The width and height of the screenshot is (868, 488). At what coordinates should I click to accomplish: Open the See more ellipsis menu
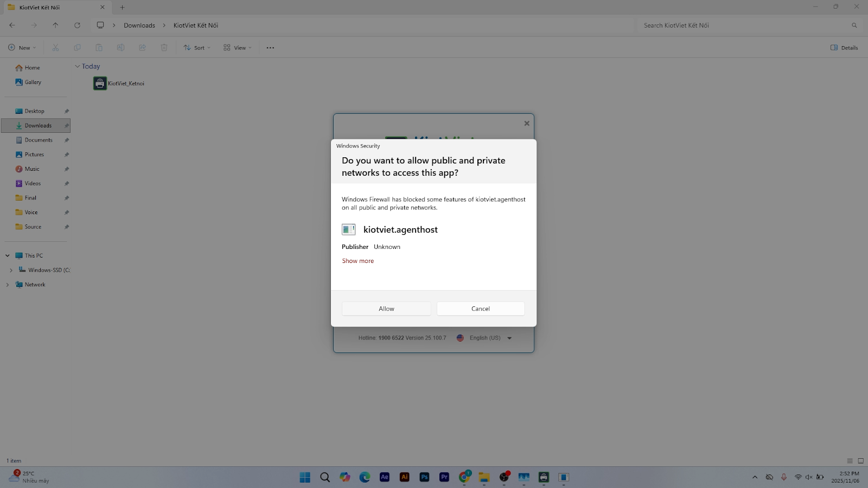pyautogui.click(x=270, y=48)
